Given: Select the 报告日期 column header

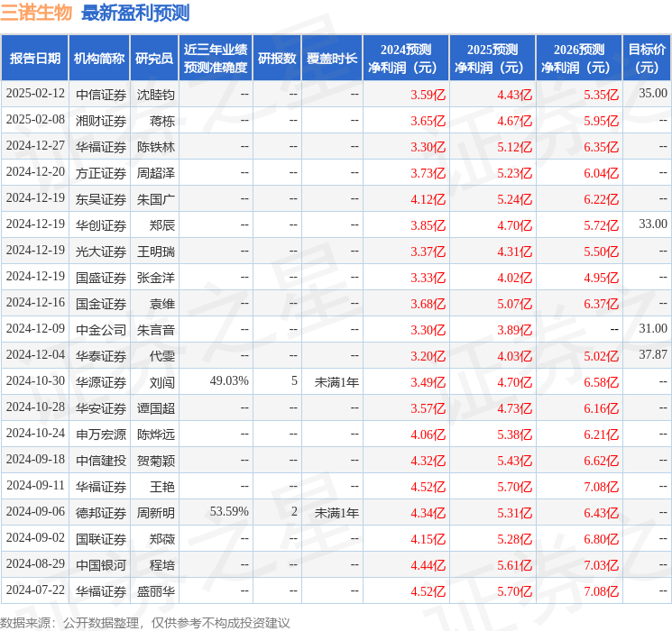Looking at the screenshot, I should tap(34, 58).
